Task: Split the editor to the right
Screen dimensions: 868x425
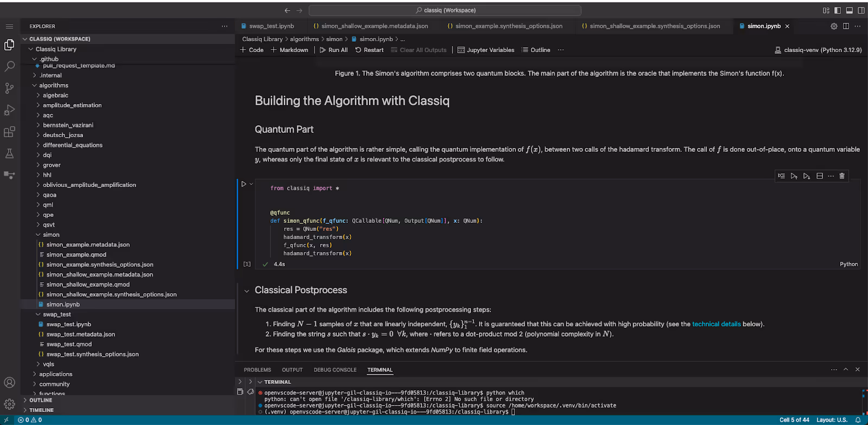Action: [x=846, y=26]
